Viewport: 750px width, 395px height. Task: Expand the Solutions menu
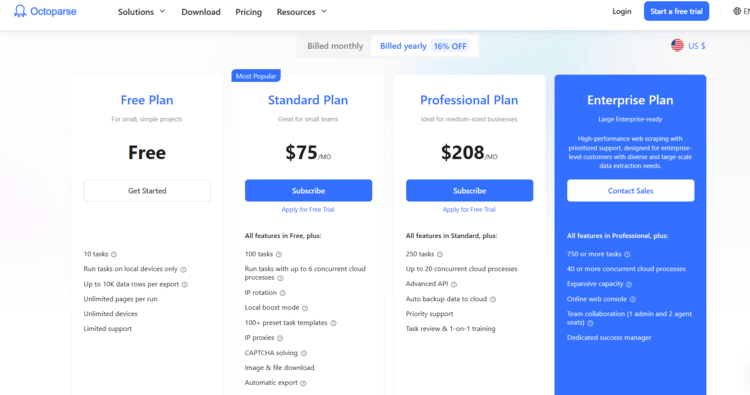[142, 11]
